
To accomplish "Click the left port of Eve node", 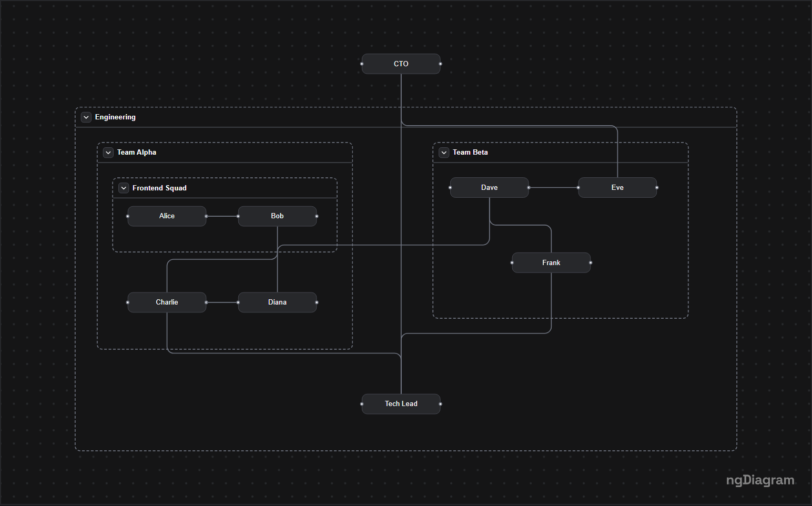I will pyautogui.click(x=578, y=188).
